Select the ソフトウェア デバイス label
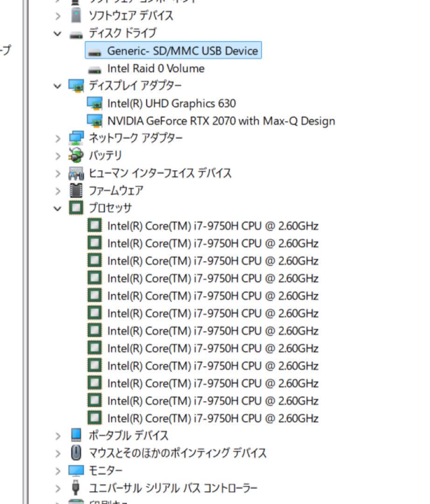430x504 pixels. coord(131,15)
